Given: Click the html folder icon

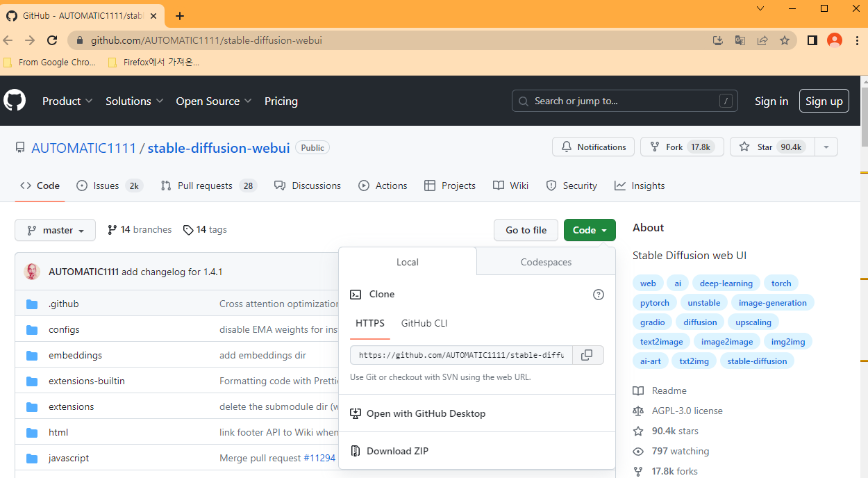Looking at the screenshot, I should point(32,433).
